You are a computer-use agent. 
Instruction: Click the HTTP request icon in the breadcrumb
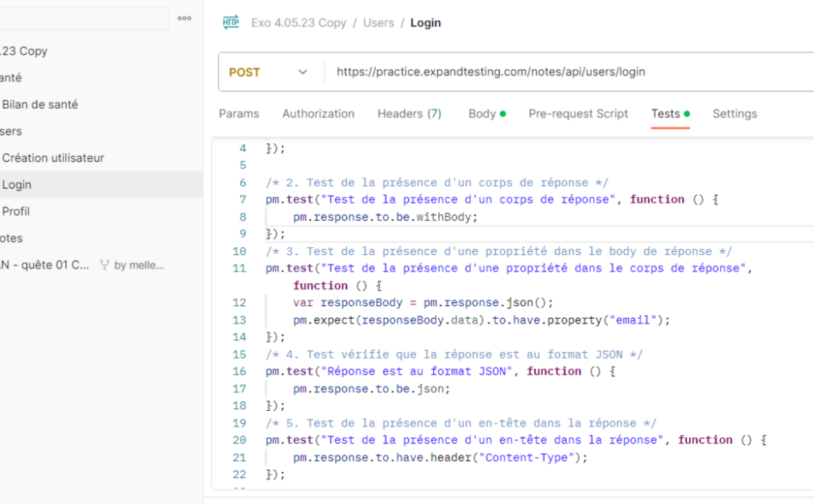pyautogui.click(x=231, y=22)
